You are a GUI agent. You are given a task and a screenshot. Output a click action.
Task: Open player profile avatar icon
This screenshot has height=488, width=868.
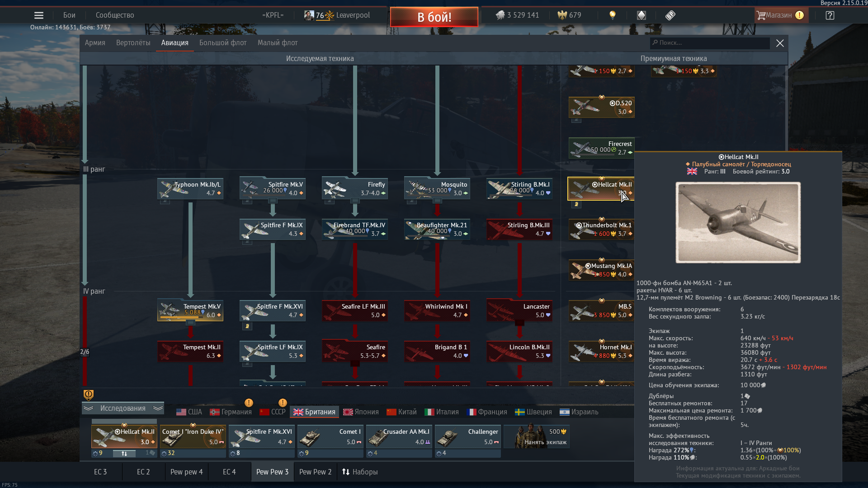click(309, 15)
